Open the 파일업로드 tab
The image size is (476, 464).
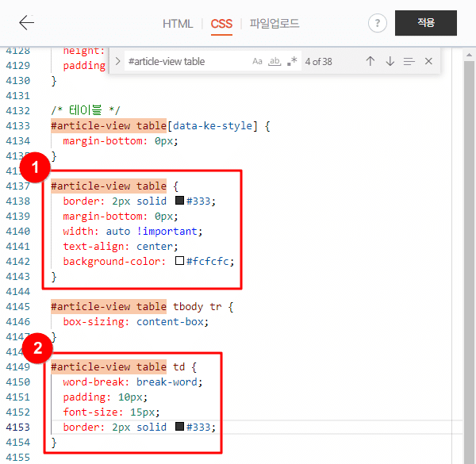[274, 24]
